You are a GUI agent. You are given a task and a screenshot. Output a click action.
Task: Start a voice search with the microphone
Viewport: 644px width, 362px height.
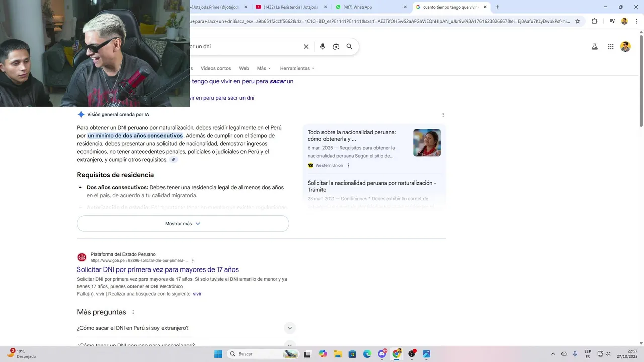[x=323, y=47]
